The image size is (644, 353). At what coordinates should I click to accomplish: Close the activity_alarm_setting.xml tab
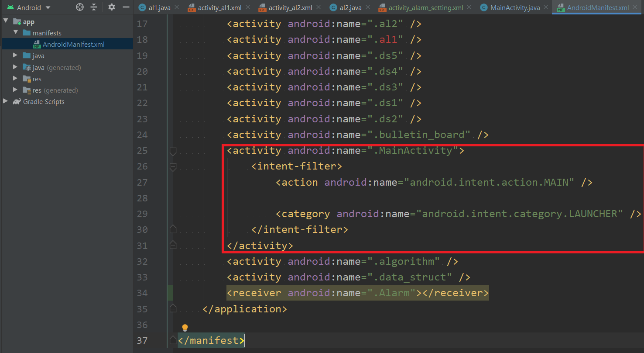coord(469,7)
